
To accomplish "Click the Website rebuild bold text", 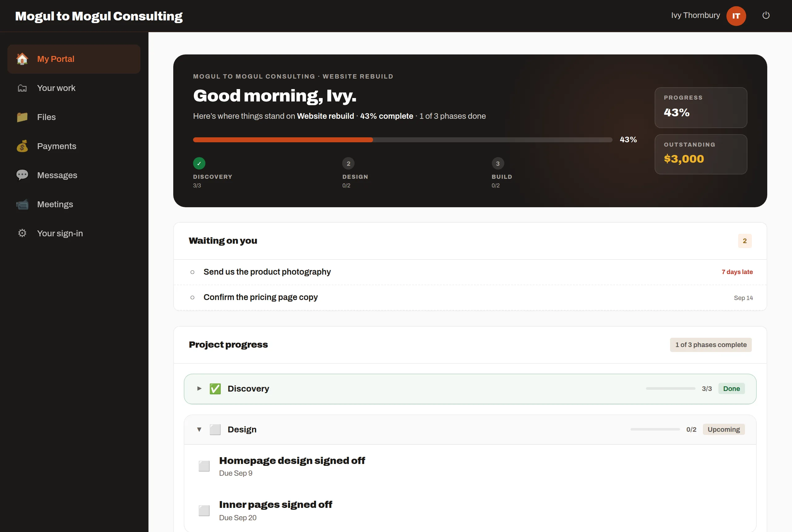I will [x=325, y=116].
